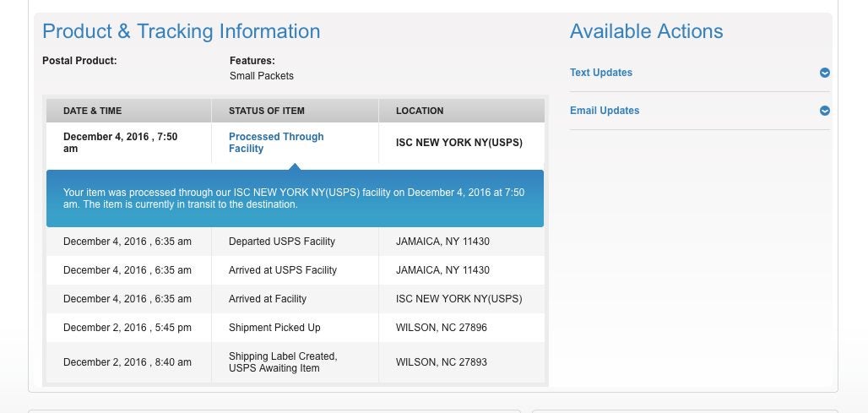Select the Status of Item column header
The width and height of the screenshot is (868, 413).
[x=266, y=111]
